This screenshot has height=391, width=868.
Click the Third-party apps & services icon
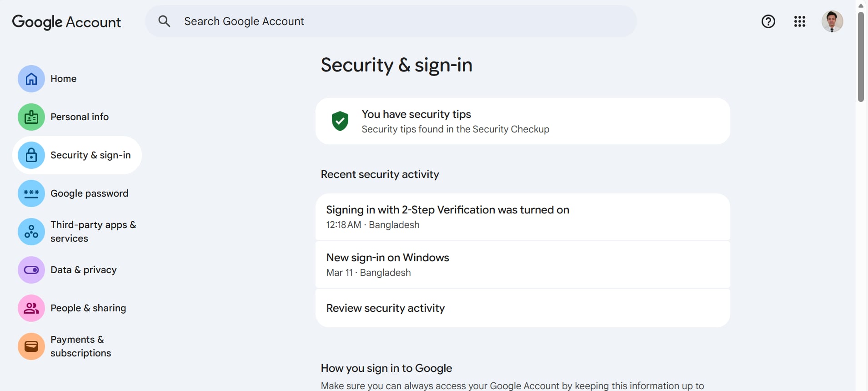point(31,232)
